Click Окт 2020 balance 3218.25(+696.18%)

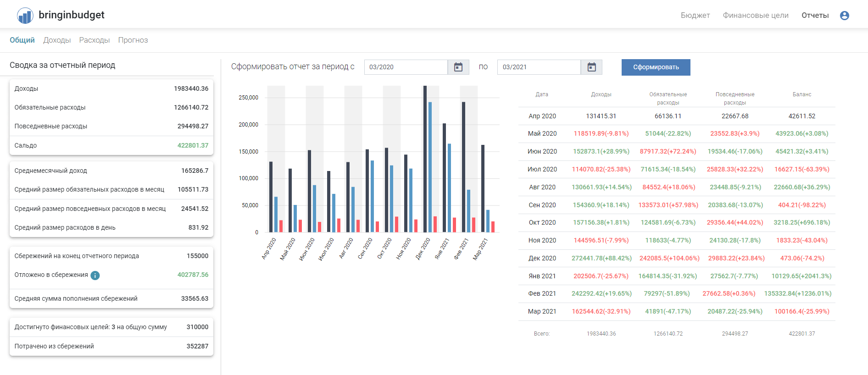(802, 223)
